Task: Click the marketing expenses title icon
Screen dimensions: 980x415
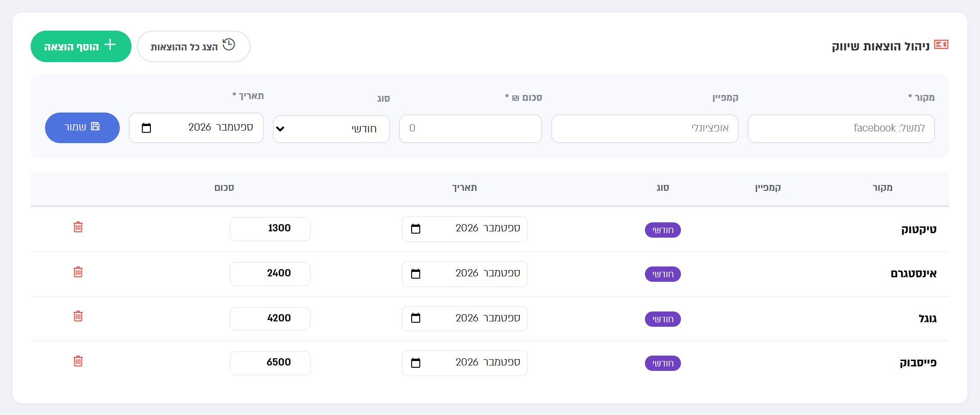Action: [941, 45]
